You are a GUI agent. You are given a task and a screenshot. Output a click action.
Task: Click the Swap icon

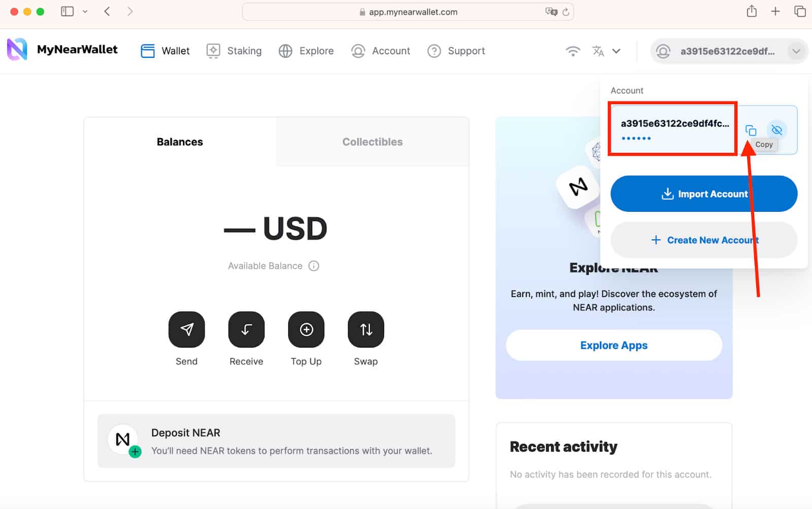[x=365, y=329]
